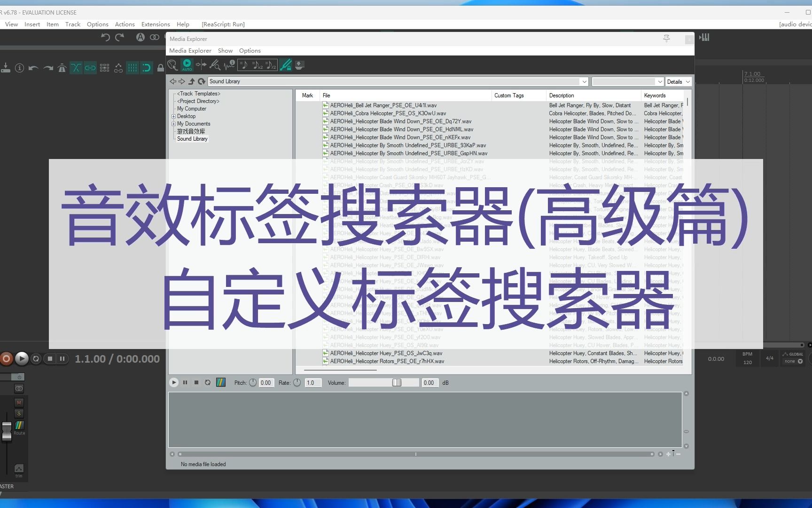This screenshot has width=812, height=508.
Task: Expand the Desktop tree node
Action: coord(173,116)
